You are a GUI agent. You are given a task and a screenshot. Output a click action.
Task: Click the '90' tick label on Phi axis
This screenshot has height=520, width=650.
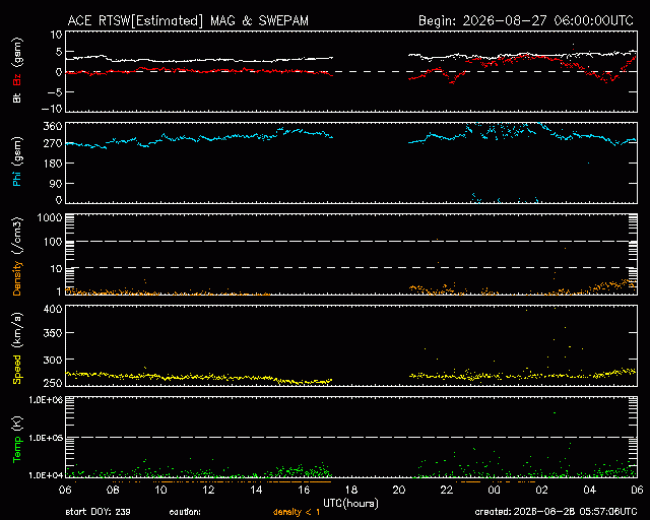(56, 183)
